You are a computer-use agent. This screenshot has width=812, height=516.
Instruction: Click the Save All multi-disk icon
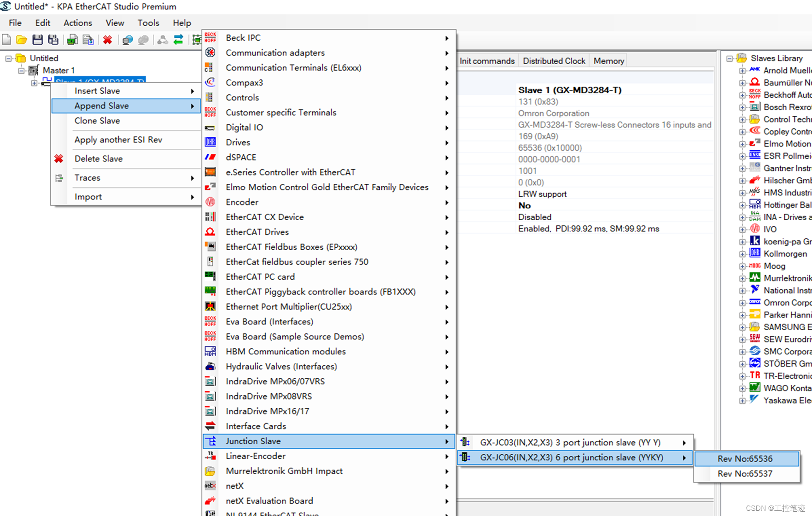(x=53, y=40)
